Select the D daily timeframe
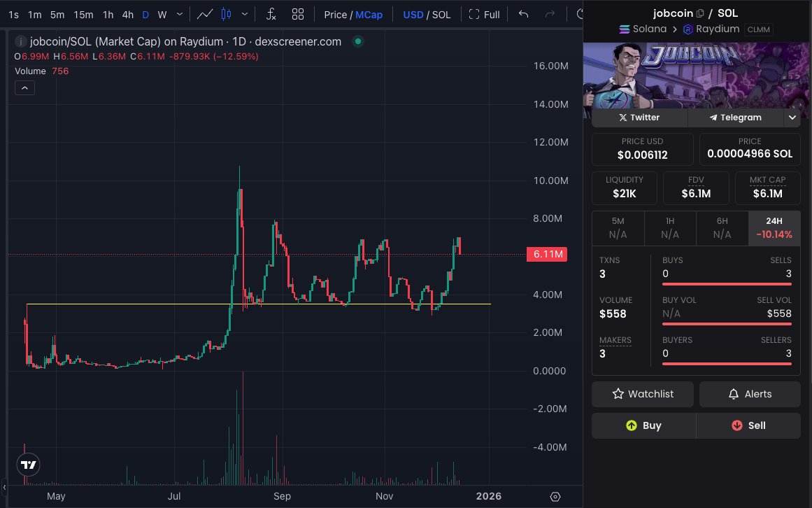812x508 pixels. tap(145, 15)
